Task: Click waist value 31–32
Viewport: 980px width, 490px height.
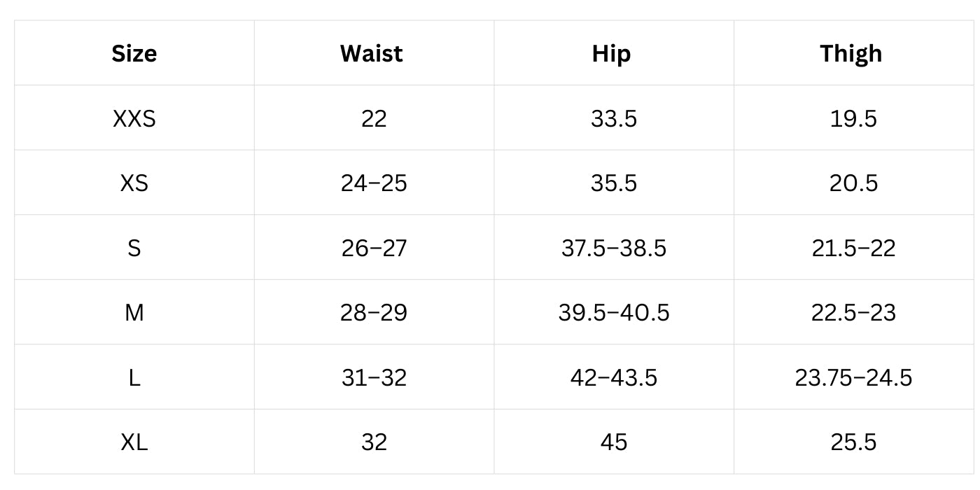Action: click(374, 377)
